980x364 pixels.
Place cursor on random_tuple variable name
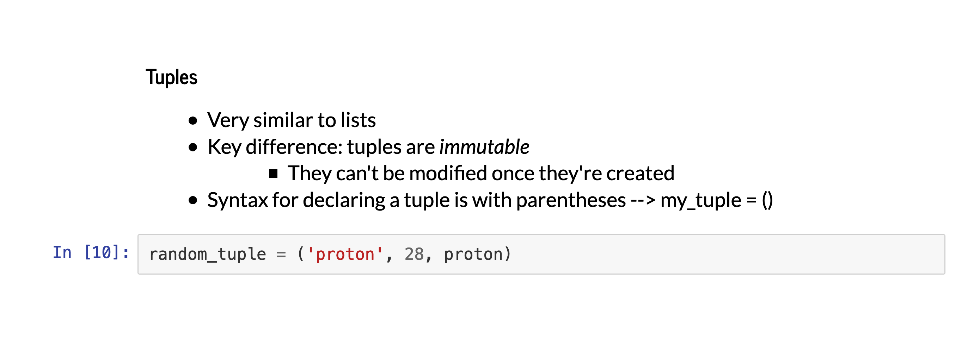[207, 254]
